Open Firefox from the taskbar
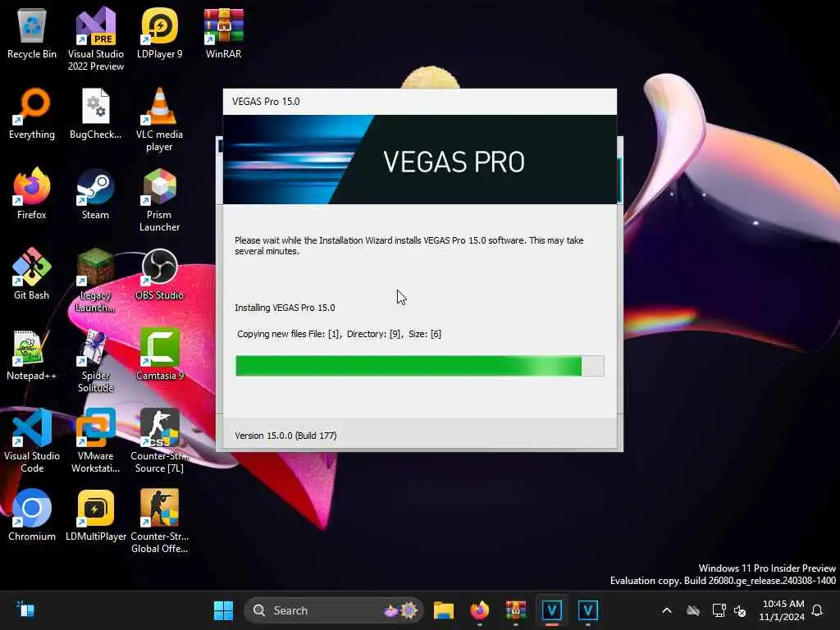The image size is (840, 630). pos(479,610)
